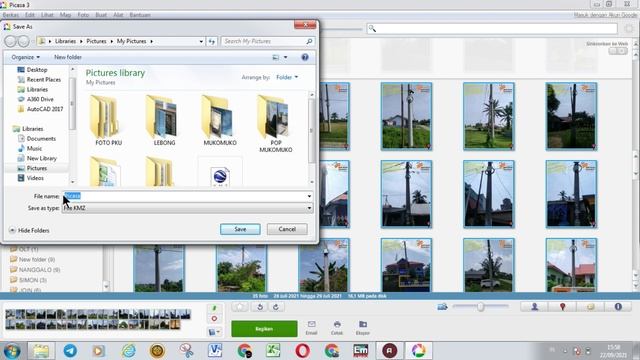Open the Alat menu
The image size is (640, 360).
[118, 15]
